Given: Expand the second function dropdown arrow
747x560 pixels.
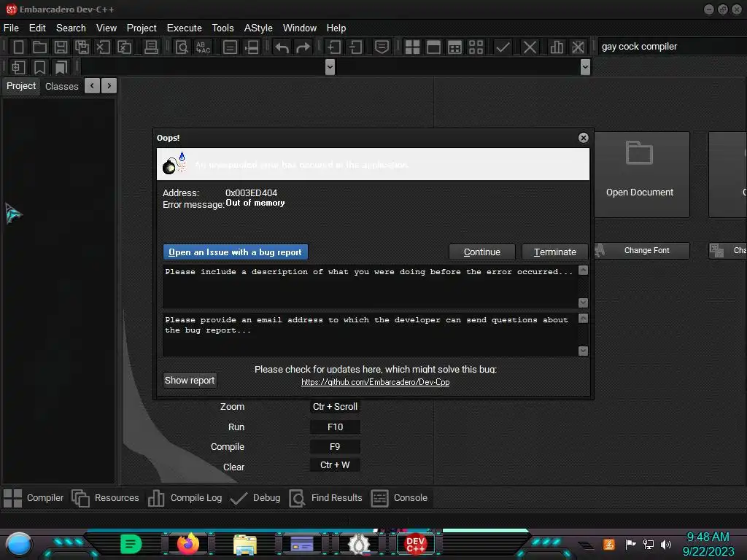Looking at the screenshot, I should 586,67.
